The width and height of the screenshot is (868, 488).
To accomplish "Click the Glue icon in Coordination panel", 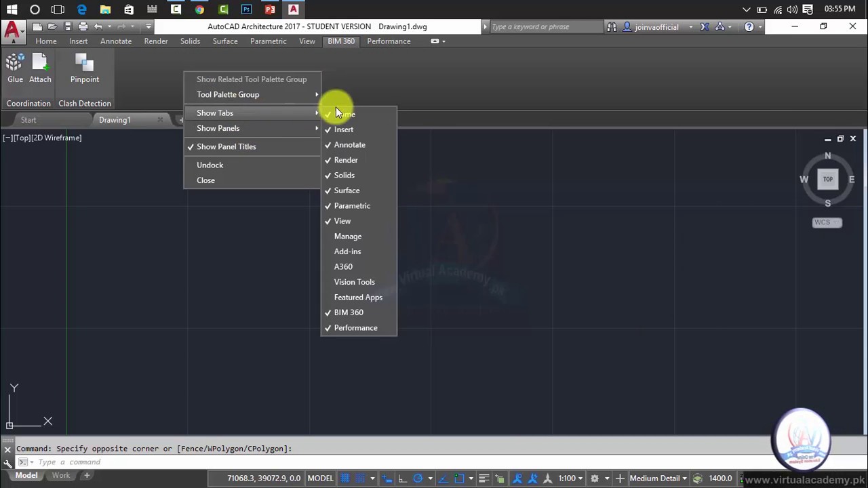I will point(15,63).
